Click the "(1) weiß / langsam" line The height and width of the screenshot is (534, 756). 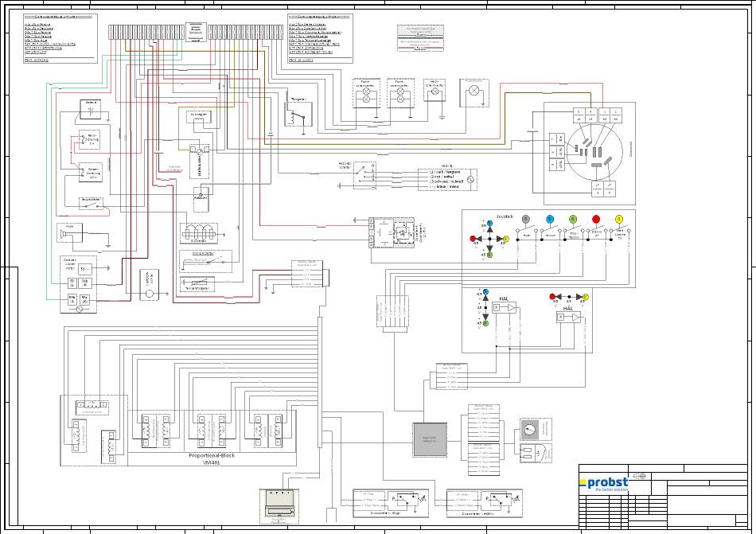point(446,172)
